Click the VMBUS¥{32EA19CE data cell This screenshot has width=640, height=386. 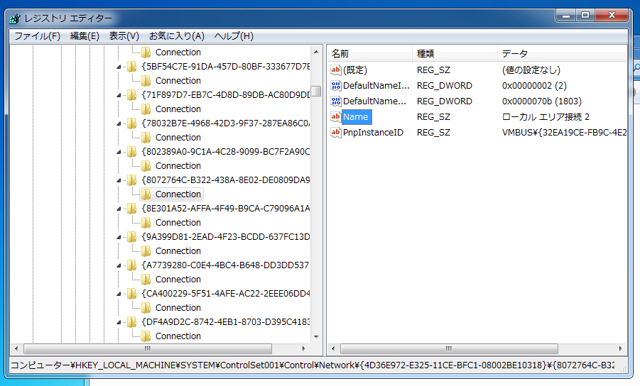click(564, 132)
